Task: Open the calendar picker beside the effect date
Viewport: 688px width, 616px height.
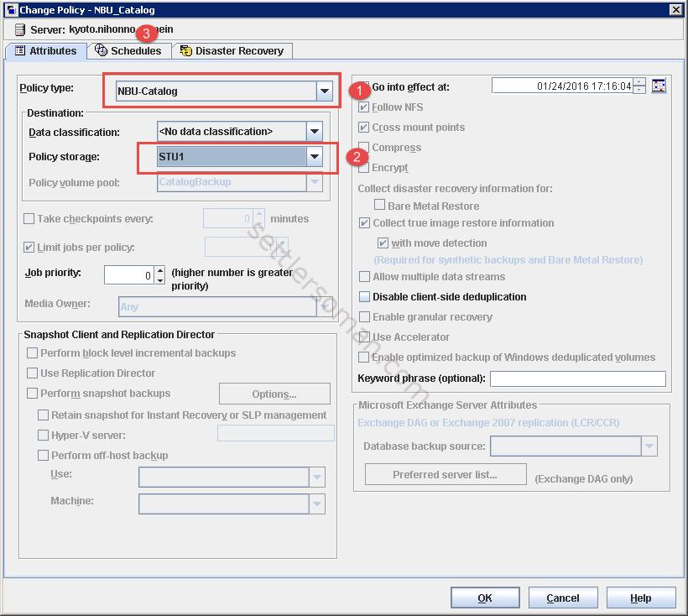Action: coord(659,86)
